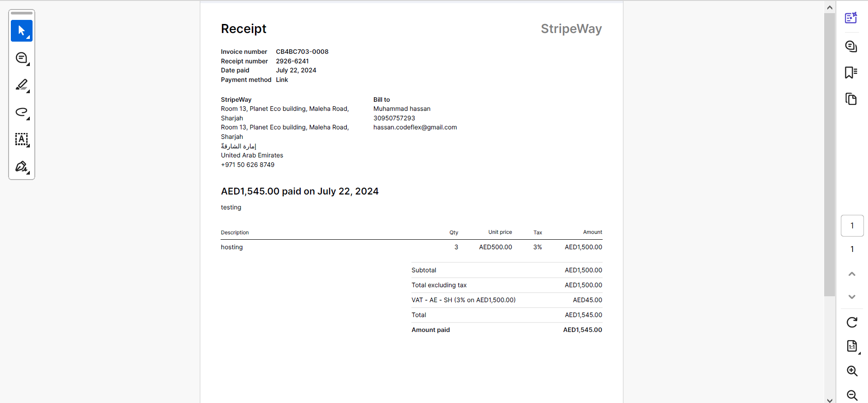
Task: Show the bookmarks panel
Action: tap(851, 72)
